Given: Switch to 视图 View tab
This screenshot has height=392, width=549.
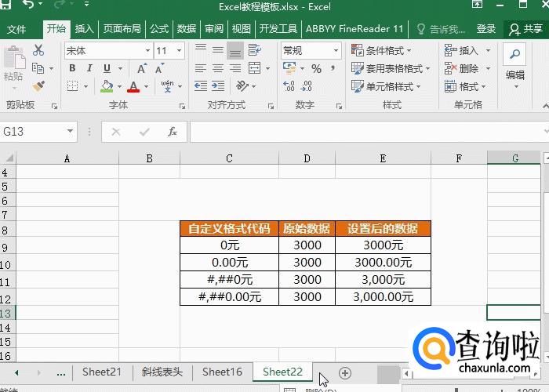Looking at the screenshot, I should pos(242,29).
